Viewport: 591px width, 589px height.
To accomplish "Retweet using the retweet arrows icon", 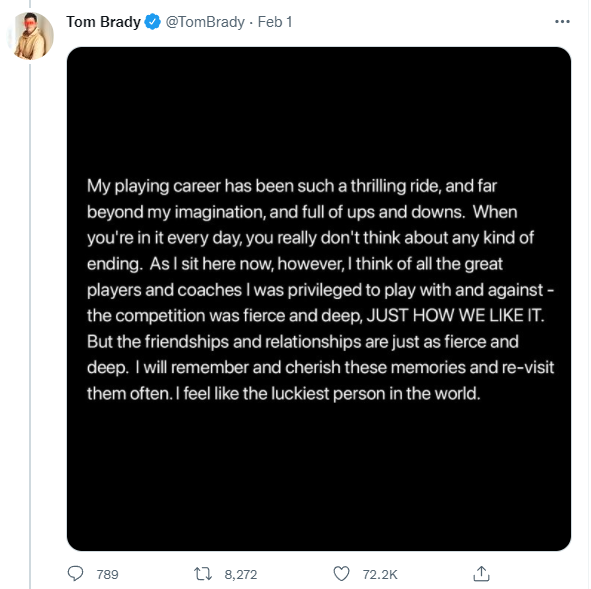I will (x=203, y=574).
